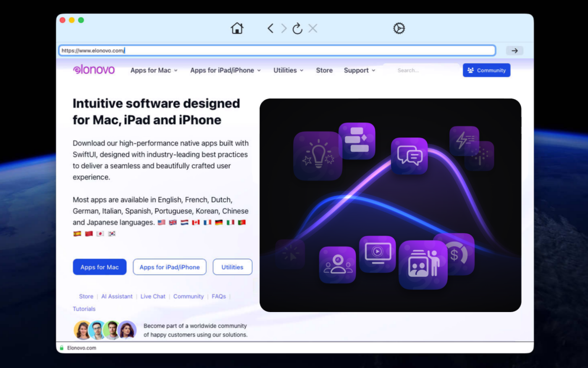The image size is (588, 368).
Task: Click the elonovo logo
Action: [94, 70]
